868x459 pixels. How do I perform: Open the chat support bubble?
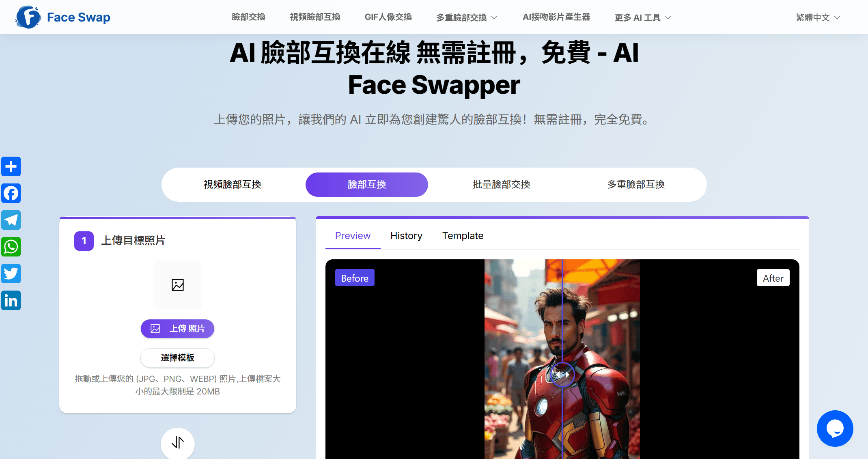[x=835, y=428]
